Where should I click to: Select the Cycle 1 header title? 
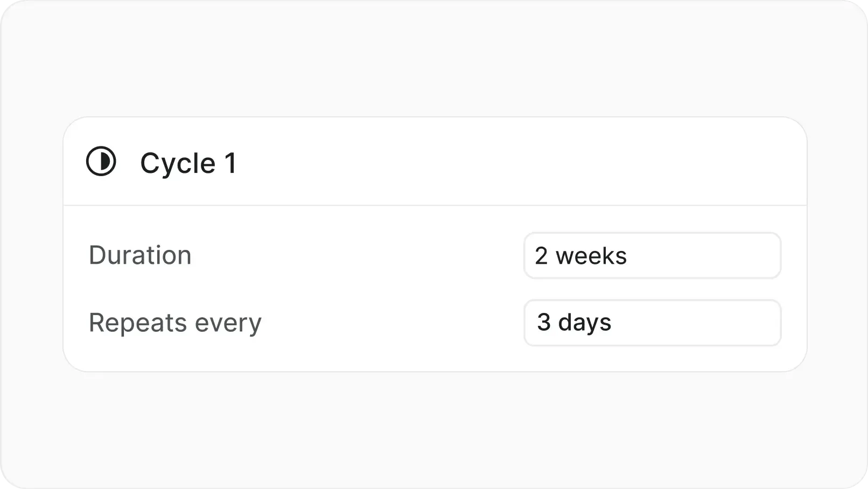click(x=188, y=162)
